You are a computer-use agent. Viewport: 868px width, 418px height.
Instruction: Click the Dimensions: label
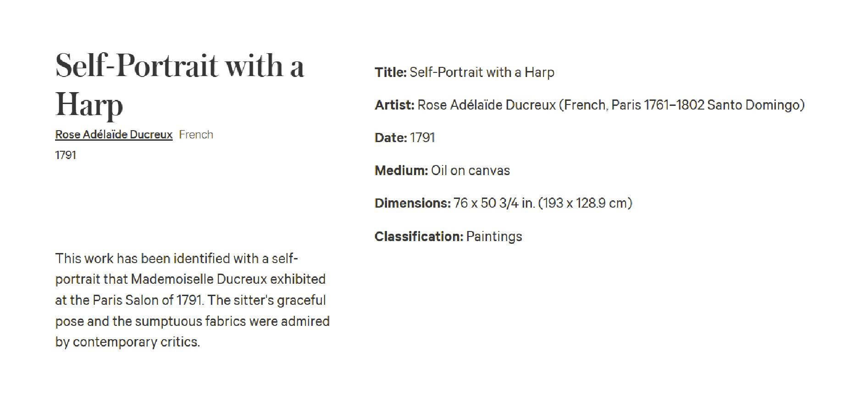pos(413,203)
